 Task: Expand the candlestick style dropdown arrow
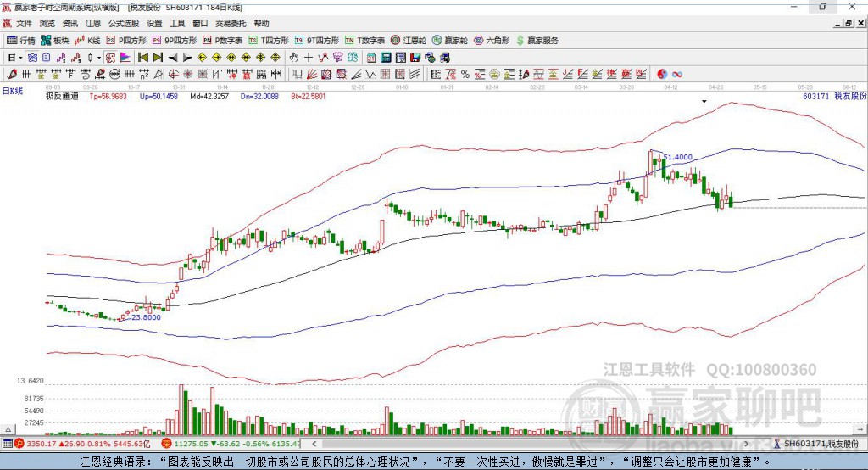99,58
